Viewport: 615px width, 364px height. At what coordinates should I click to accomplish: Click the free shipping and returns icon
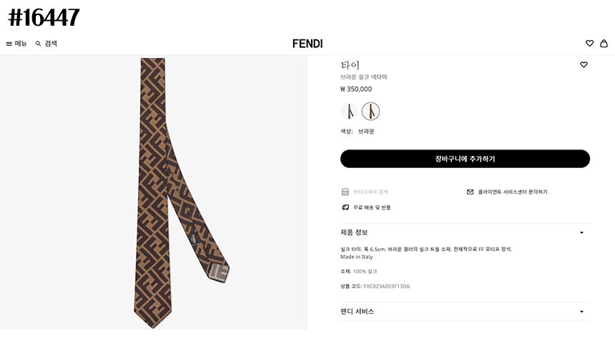tap(345, 207)
